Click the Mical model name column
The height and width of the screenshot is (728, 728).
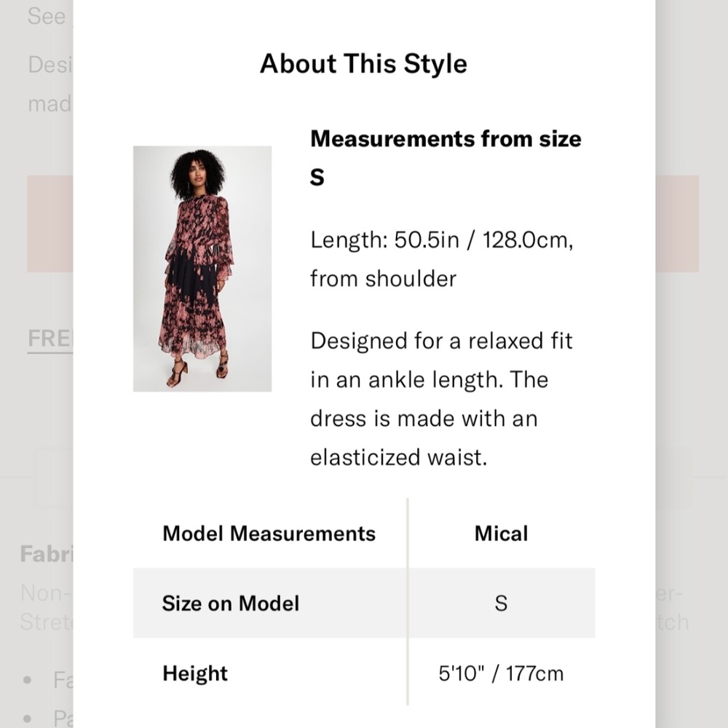tap(501, 534)
